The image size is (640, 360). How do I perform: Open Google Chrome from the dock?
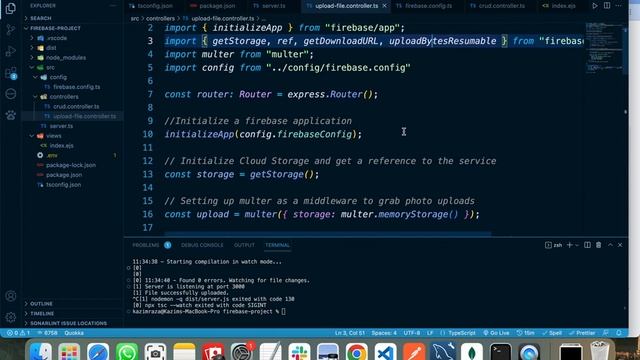[x=356, y=352]
